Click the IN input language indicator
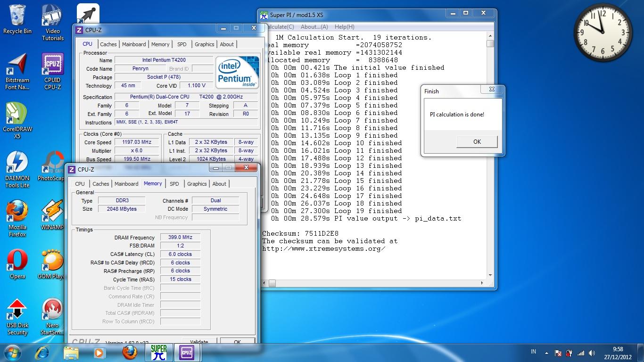644x362 pixels. (x=533, y=352)
